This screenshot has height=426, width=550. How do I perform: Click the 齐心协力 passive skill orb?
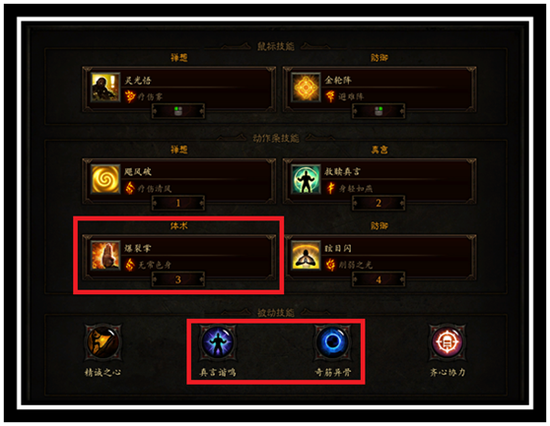(x=447, y=342)
